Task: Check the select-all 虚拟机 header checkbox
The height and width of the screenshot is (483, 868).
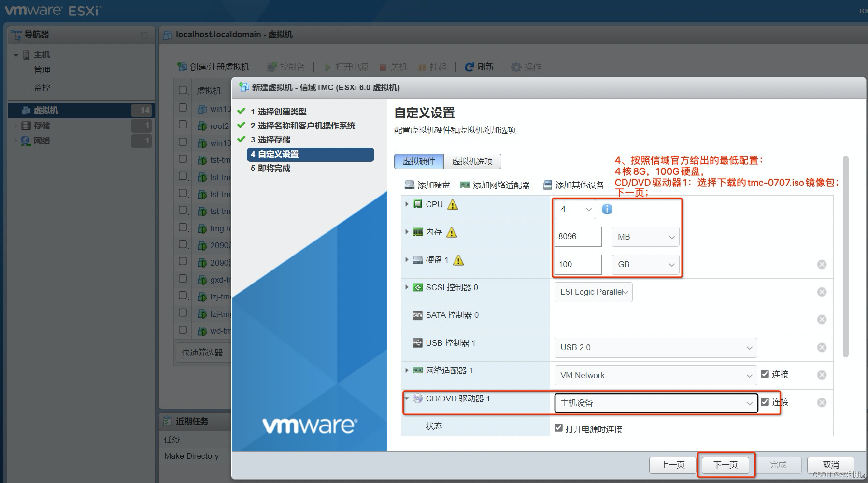Action: point(183,90)
